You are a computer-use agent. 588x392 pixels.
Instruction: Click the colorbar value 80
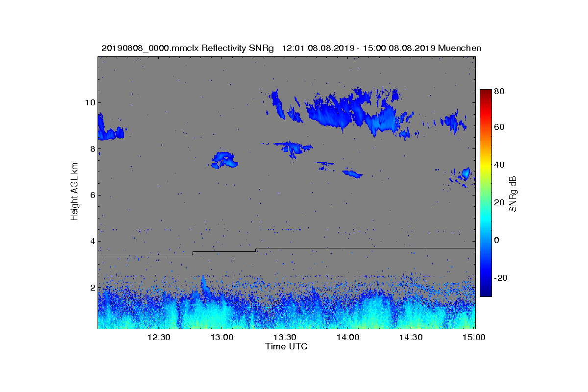500,91
